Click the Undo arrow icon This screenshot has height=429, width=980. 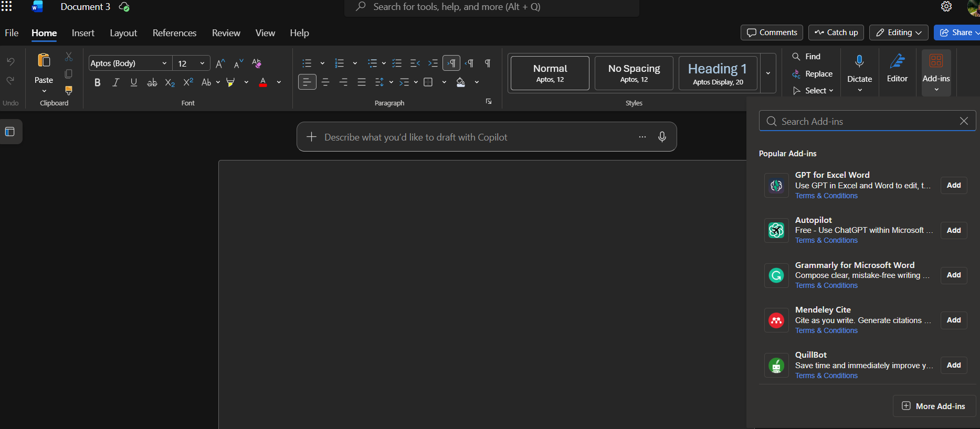click(x=10, y=62)
